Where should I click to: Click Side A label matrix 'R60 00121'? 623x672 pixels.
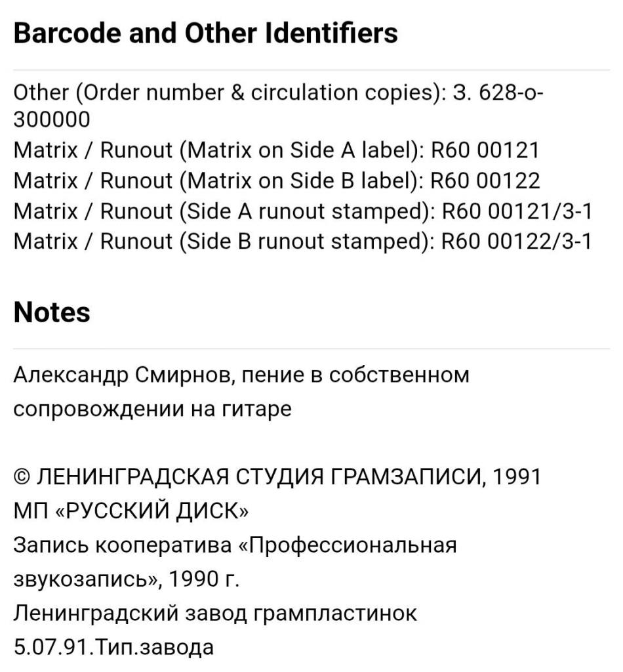pyautogui.click(x=485, y=150)
